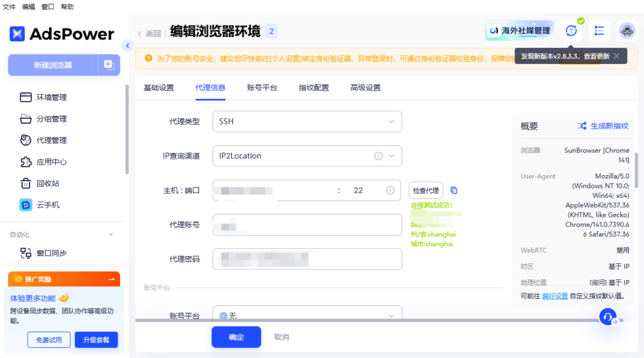Open Cloud Phone (云手机) in sidebar
The image size is (644, 358).
pyautogui.click(x=48, y=205)
